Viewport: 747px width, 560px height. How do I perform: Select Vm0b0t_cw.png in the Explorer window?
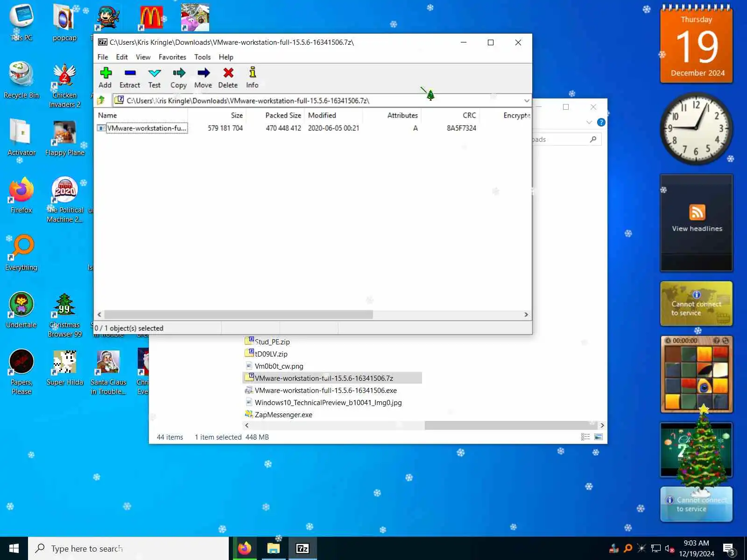click(275, 366)
